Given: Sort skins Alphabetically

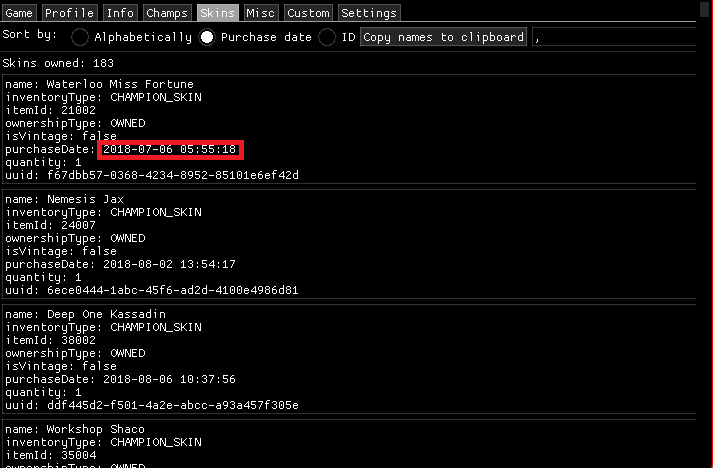Looking at the screenshot, I should [x=131, y=37].
